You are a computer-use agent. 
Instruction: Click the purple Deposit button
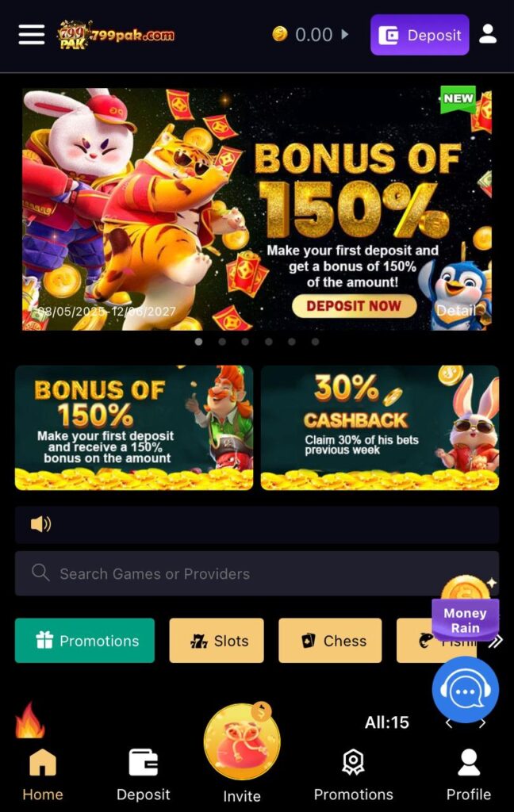coord(420,35)
